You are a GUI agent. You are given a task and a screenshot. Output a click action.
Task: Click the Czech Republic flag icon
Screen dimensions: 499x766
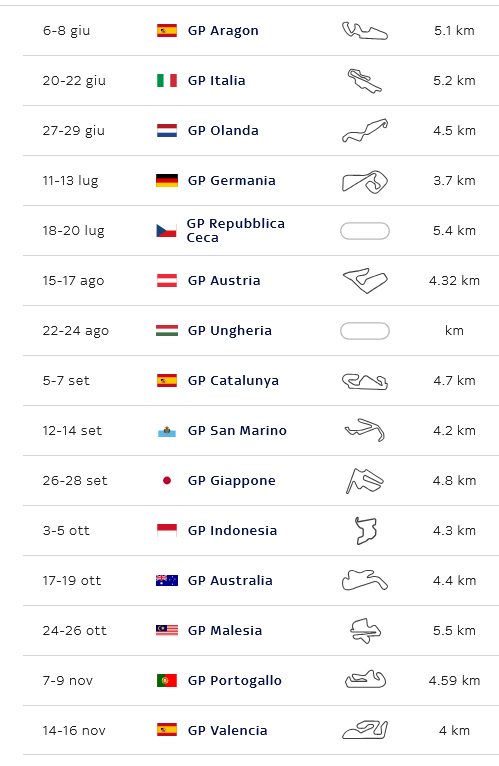pyautogui.click(x=166, y=231)
